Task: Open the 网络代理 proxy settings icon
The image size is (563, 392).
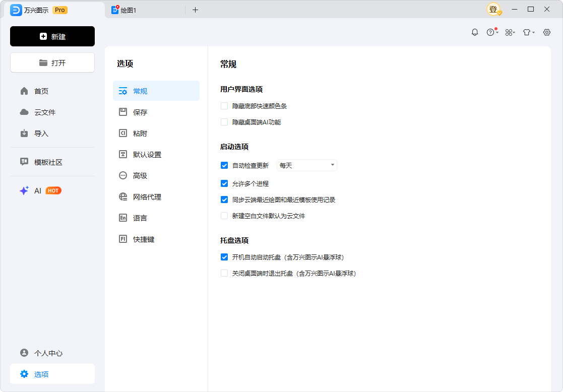Action: [x=122, y=197]
